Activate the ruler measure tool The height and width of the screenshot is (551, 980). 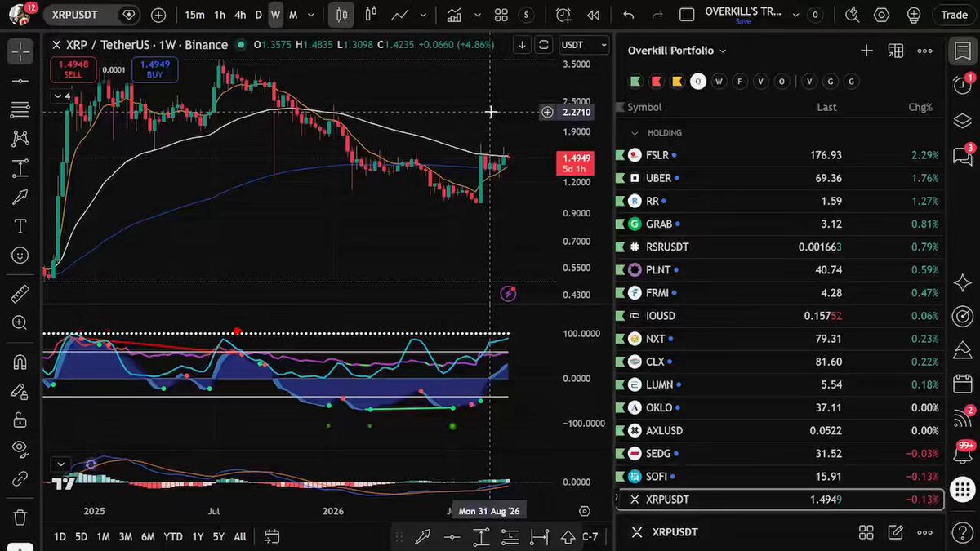(20, 295)
